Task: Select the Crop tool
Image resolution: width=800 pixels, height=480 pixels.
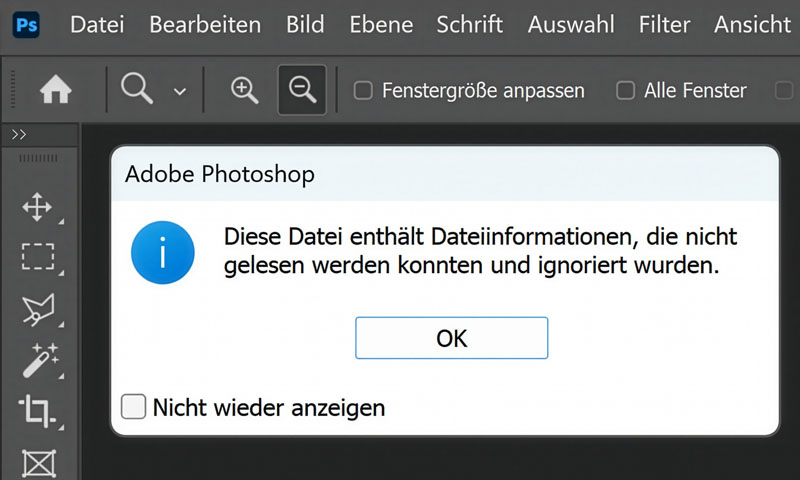Action: click(37, 410)
